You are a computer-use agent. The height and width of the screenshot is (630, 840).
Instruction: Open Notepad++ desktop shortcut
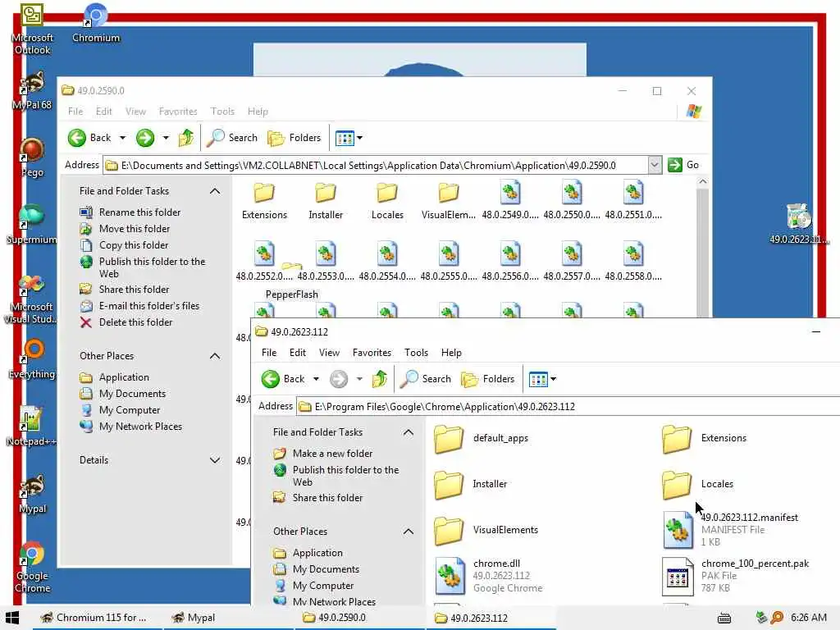[x=31, y=426]
